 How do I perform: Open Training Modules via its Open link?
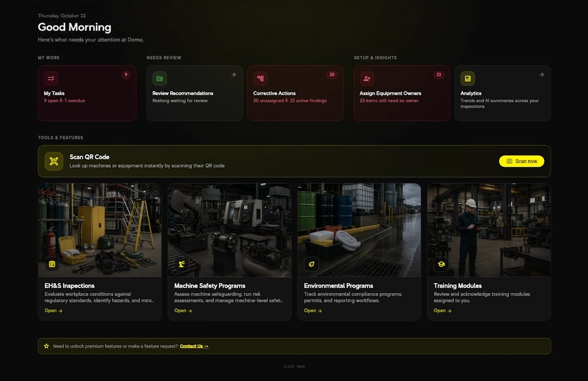(443, 311)
